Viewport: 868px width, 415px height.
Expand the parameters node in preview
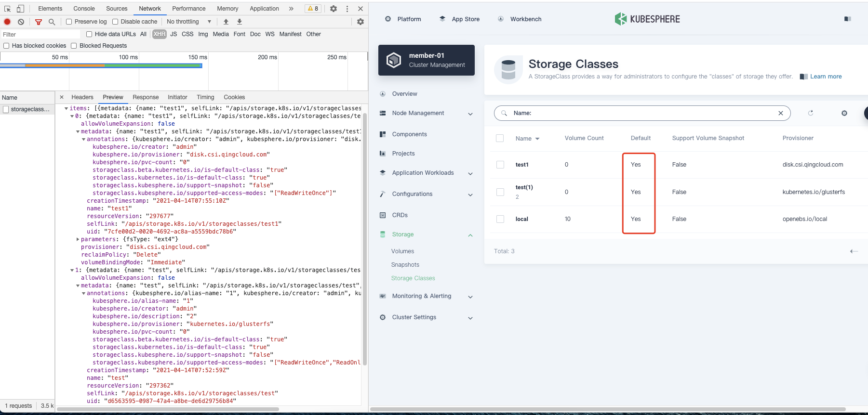(78, 239)
